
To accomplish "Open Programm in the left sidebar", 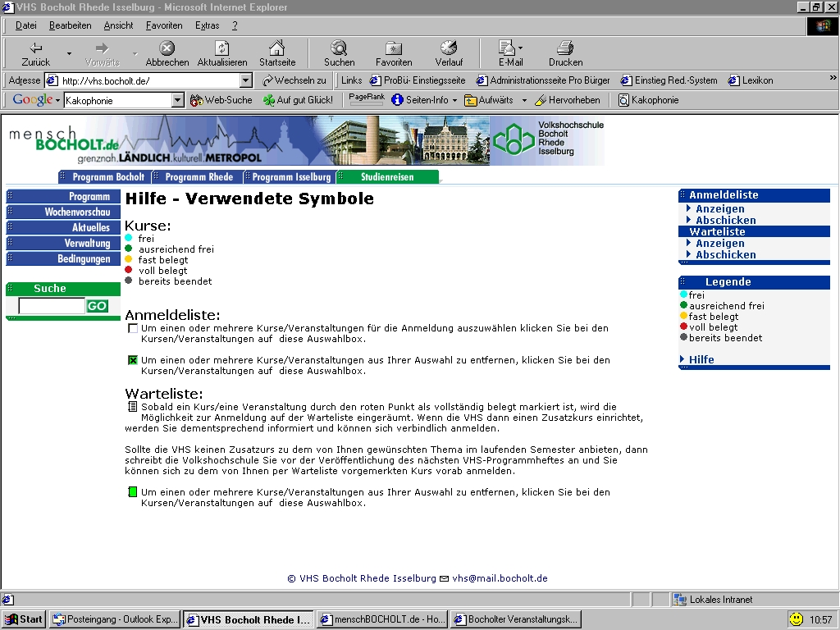I will point(63,196).
